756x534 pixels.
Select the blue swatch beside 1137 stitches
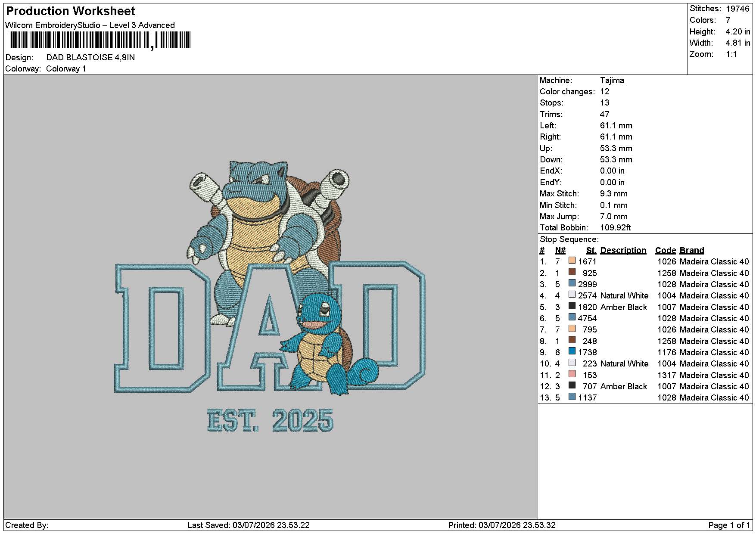coord(572,397)
